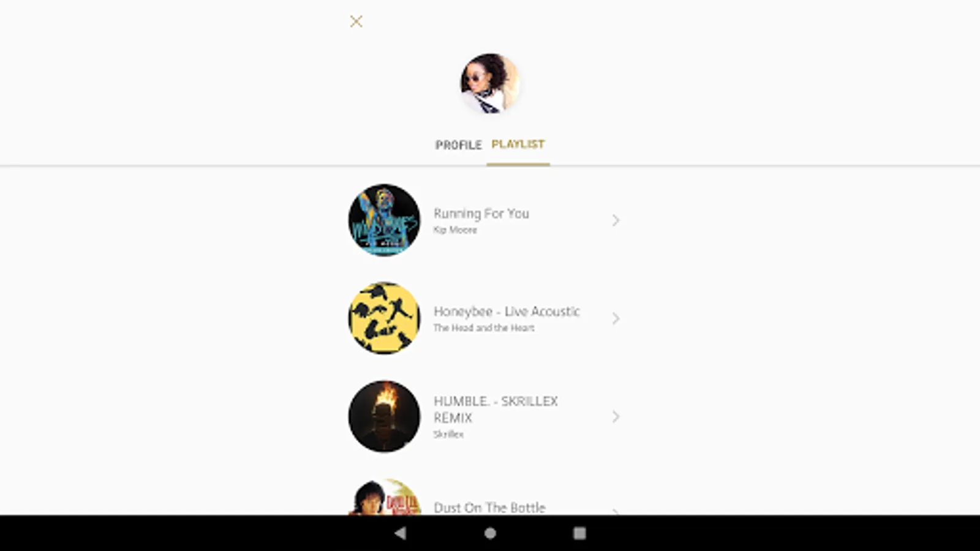Select the HUMBLE. - SKRILLEX REMIX title
980x551 pixels.
pyautogui.click(x=496, y=410)
